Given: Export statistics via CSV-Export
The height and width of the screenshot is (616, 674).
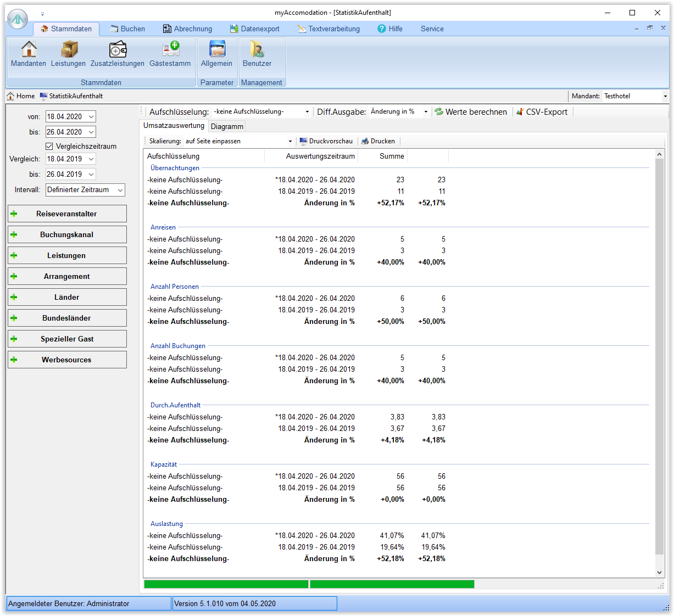Looking at the screenshot, I should pos(542,112).
